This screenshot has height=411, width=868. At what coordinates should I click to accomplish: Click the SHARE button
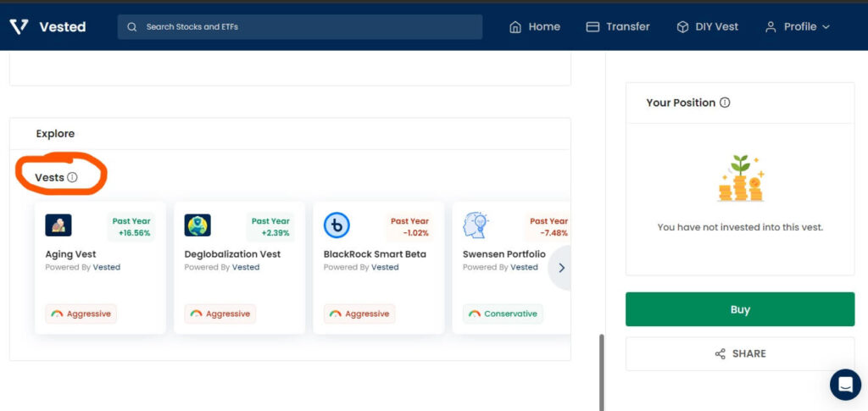[740, 353]
